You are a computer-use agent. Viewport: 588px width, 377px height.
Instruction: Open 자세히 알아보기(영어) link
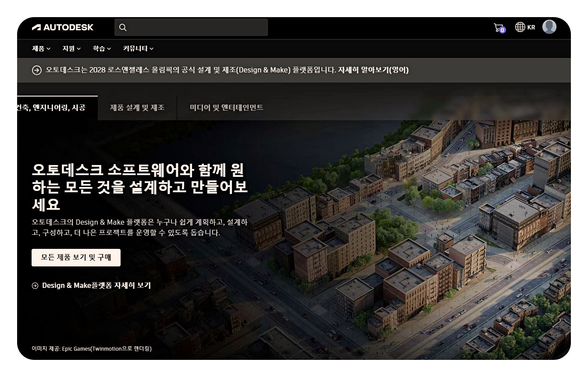tap(373, 70)
